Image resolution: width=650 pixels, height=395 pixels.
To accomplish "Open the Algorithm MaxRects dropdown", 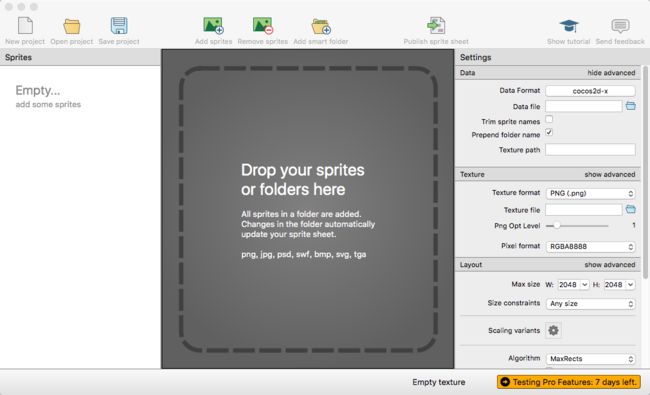I will (x=590, y=359).
